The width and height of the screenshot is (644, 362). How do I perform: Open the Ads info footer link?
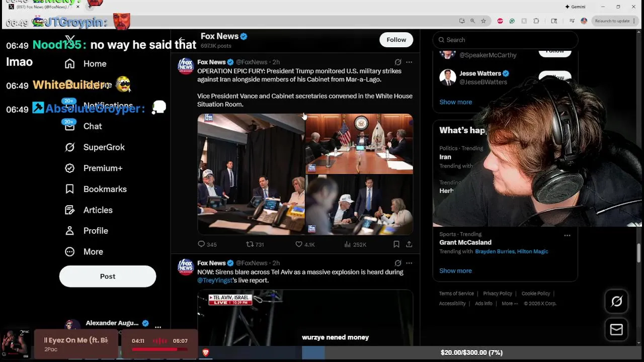[x=484, y=304]
